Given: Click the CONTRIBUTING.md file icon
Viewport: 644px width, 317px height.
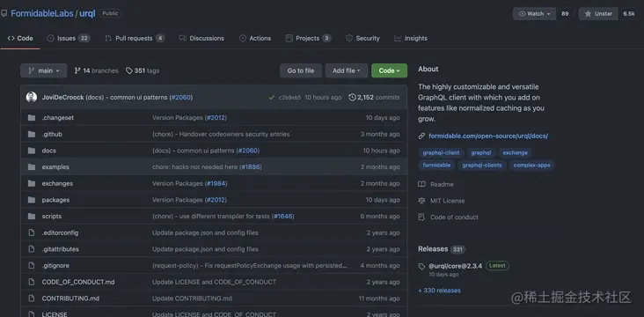Looking at the screenshot, I should click(x=32, y=299).
